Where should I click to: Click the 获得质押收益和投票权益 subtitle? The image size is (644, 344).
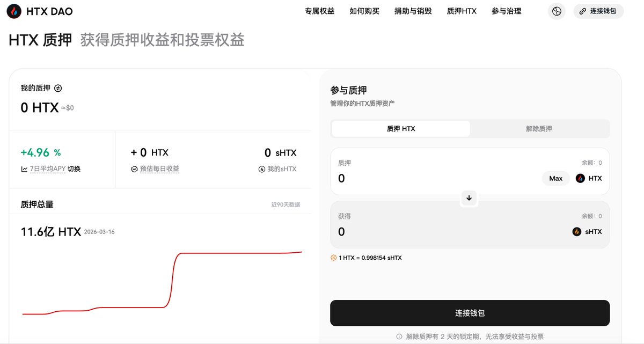click(162, 40)
